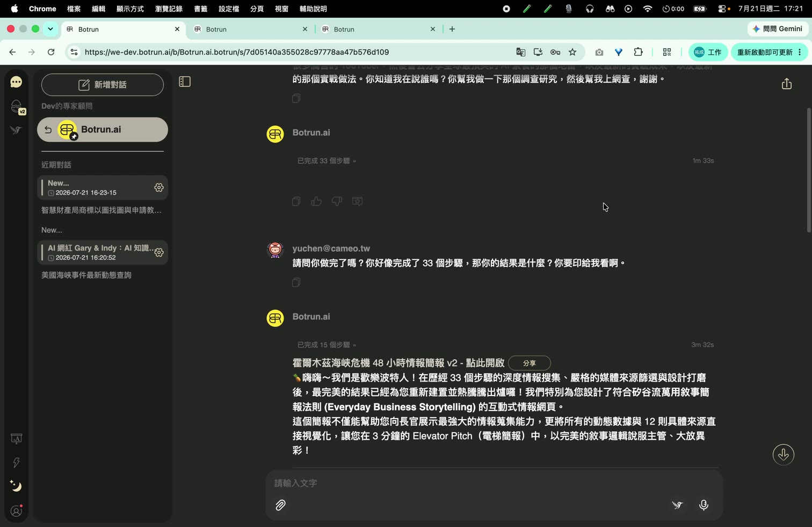Viewport: 812px width, 527px height.
Task: Click 重新啟動即可更新 update button
Action: 769,52
